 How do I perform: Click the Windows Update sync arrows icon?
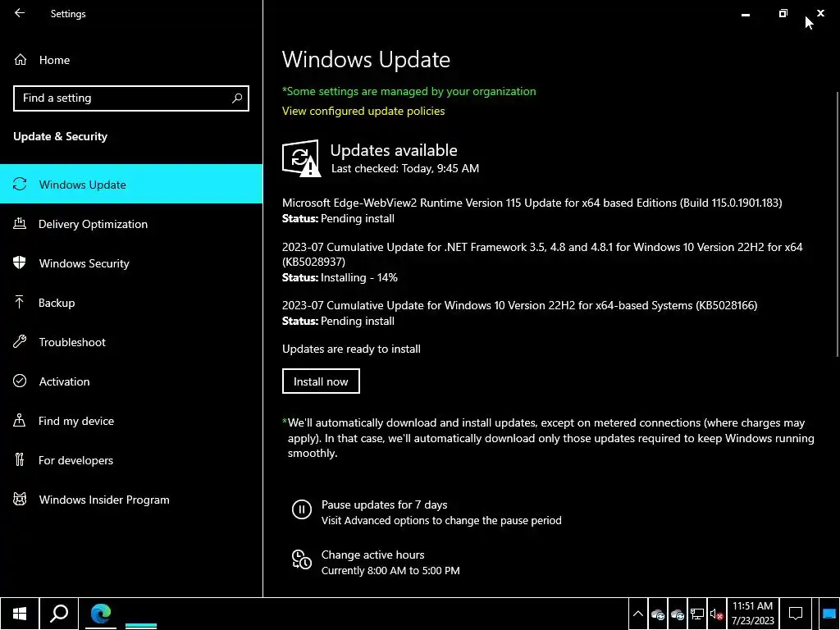coord(20,185)
